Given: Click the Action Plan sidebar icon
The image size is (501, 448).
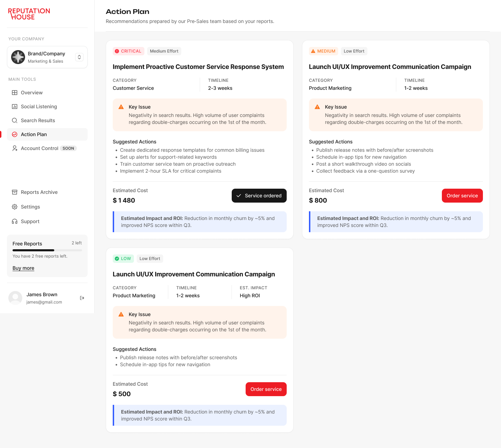Looking at the screenshot, I should [x=15, y=134].
